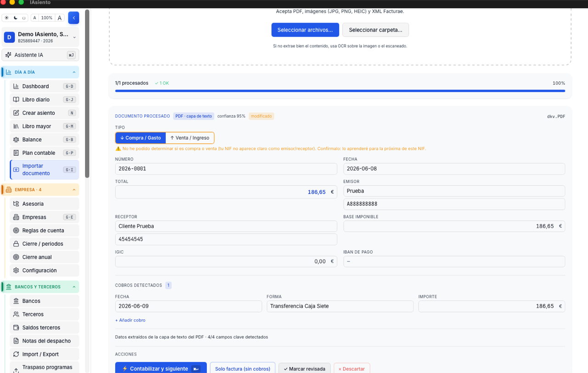Open Crear asiento page
588x373 pixels.
click(x=44, y=113)
